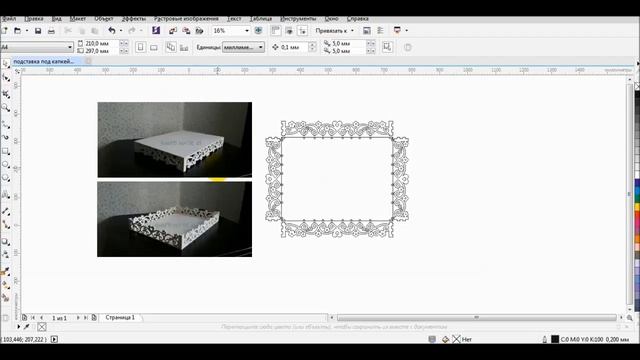Go to the previous page arrow

(41, 317)
